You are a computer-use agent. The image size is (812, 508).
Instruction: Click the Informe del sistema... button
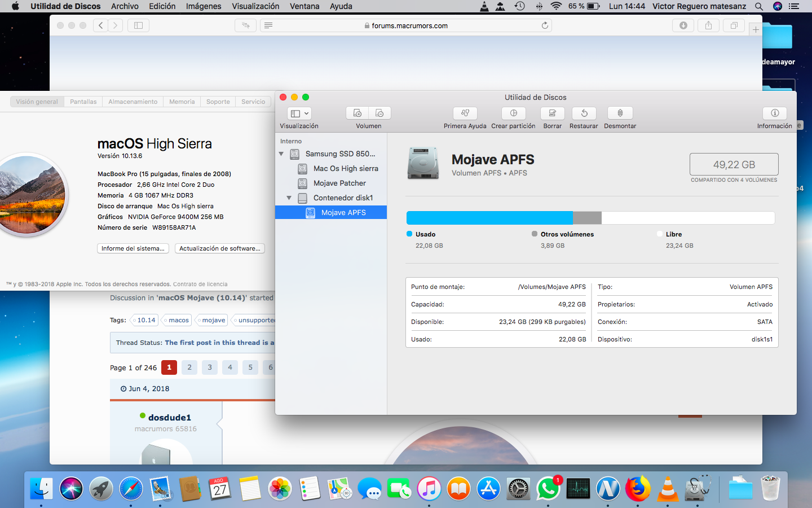pyautogui.click(x=133, y=248)
